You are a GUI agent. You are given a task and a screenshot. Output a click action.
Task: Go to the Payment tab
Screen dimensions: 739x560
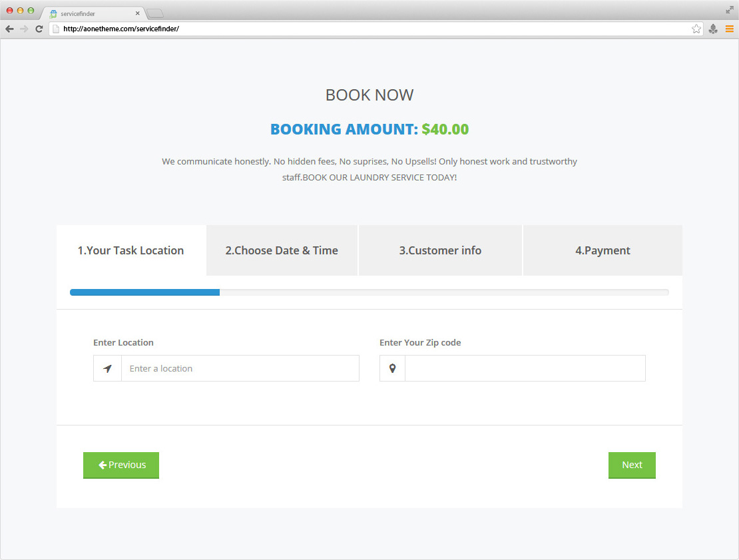[x=603, y=250]
